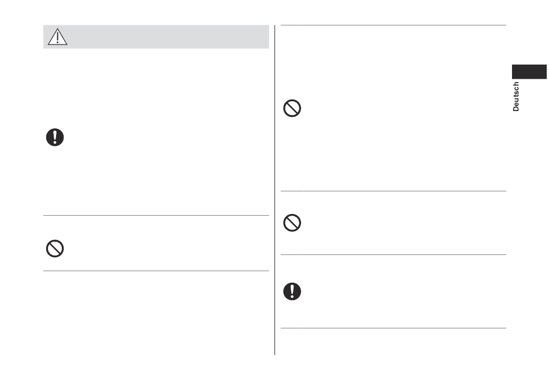Select the topmost prohibition icon in right column
The image size is (549, 392).
(292, 108)
